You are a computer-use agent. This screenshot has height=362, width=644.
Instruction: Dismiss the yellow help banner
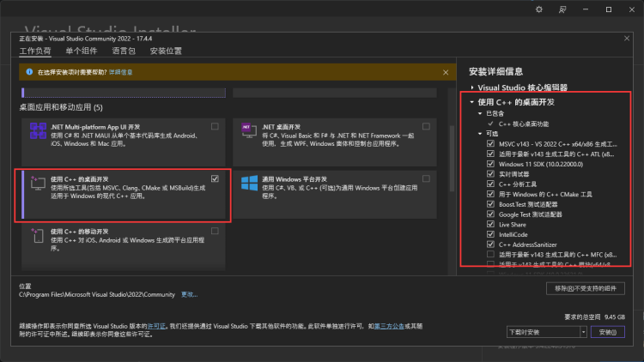(x=446, y=72)
